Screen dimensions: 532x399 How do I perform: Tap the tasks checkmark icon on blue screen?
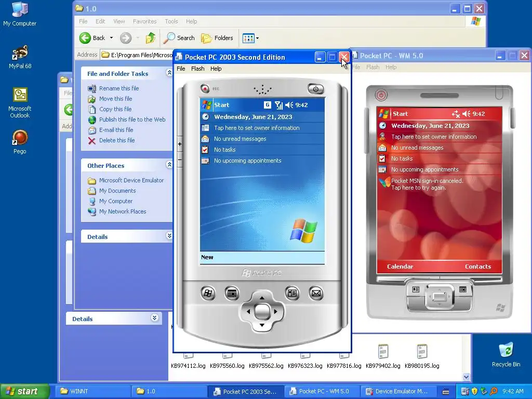click(x=205, y=150)
